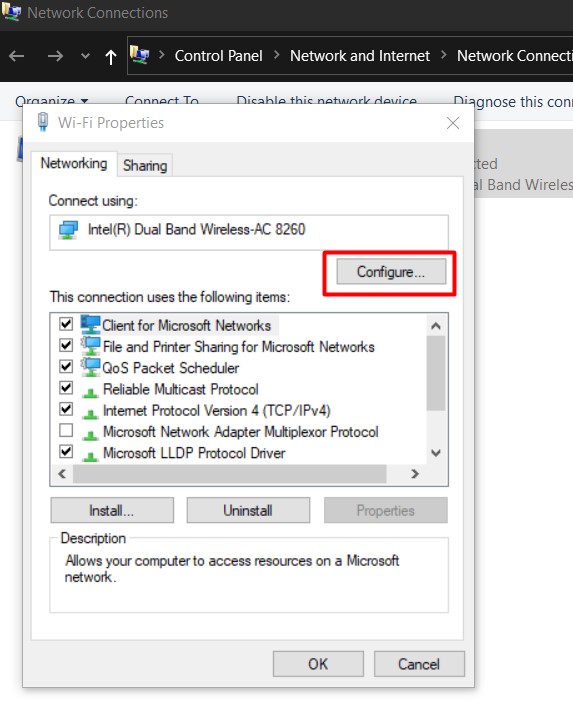Image resolution: width=573 pixels, height=704 pixels.
Task: Select the Networking tab
Action: coord(74,163)
